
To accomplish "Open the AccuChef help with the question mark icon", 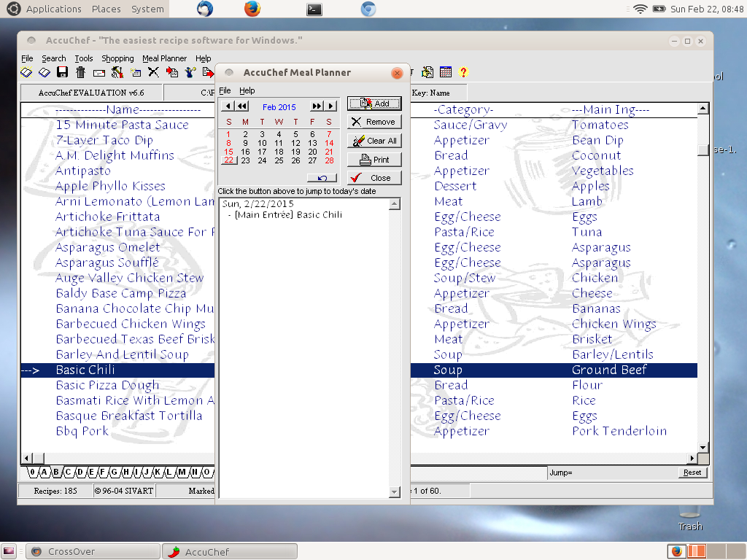I will click(463, 72).
